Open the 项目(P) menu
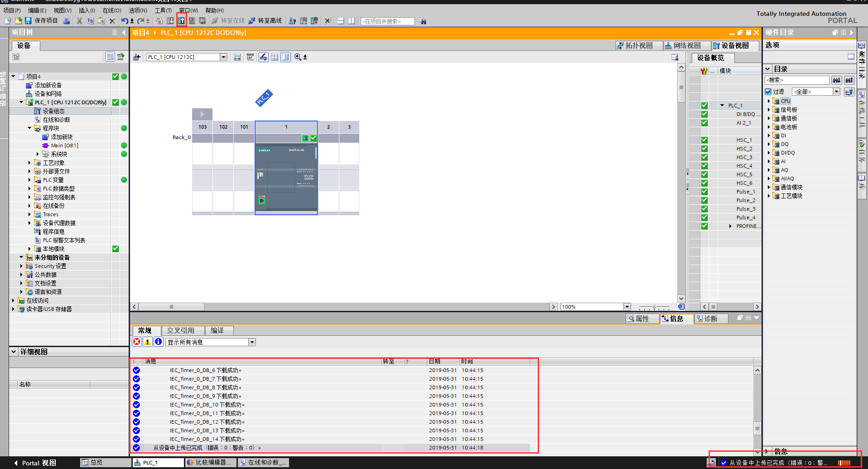The height and width of the screenshot is (469, 868). (x=12, y=10)
